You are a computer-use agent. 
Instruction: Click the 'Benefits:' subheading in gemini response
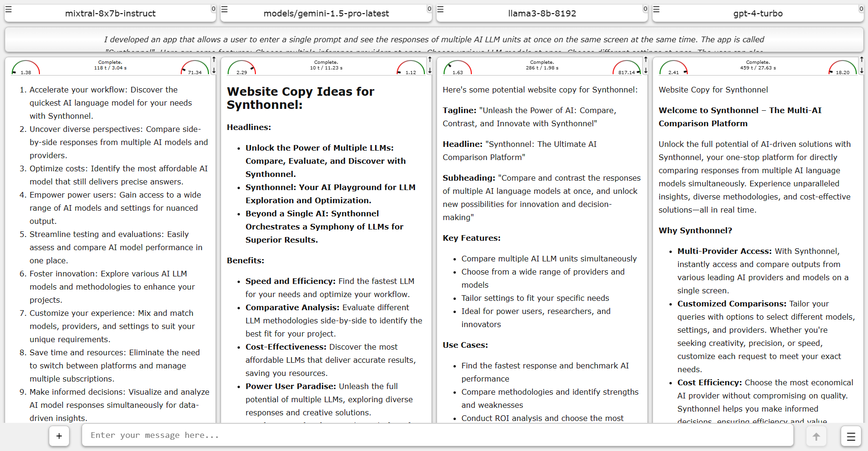pos(246,260)
